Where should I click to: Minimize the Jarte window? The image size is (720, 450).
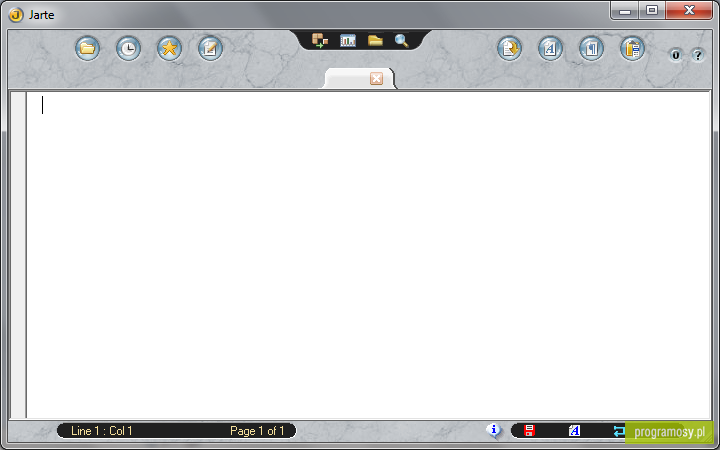point(625,11)
